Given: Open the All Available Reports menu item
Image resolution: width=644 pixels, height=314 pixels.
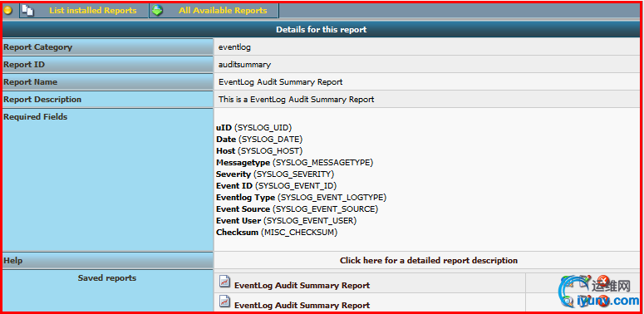Looking at the screenshot, I should [223, 11].
